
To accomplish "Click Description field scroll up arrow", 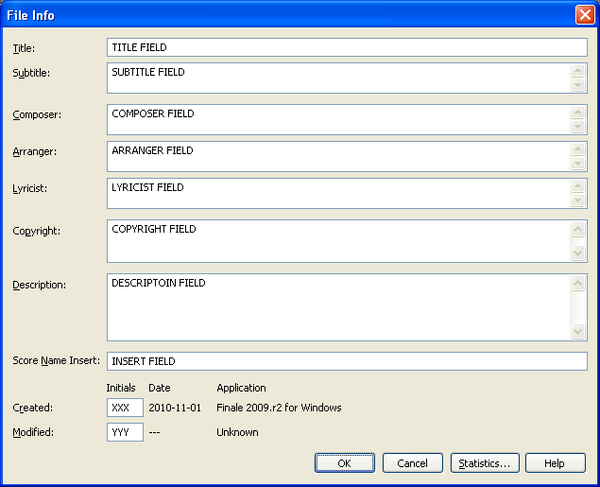I will pos(578,283).
